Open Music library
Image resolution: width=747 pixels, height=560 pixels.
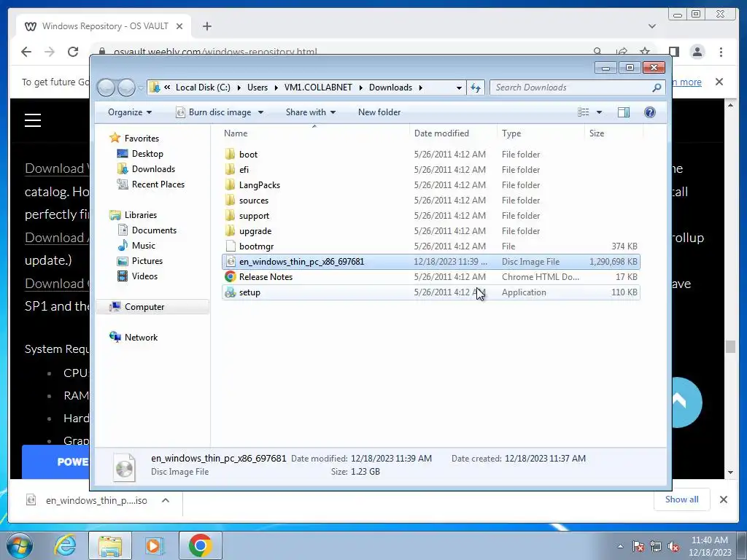point(143,245)
